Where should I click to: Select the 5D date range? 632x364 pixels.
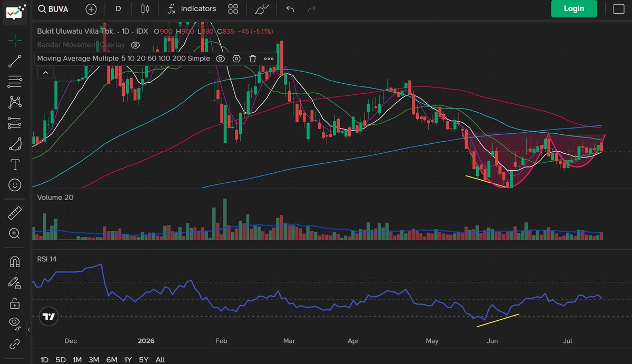pyautogui.click(x=61, y=360)
